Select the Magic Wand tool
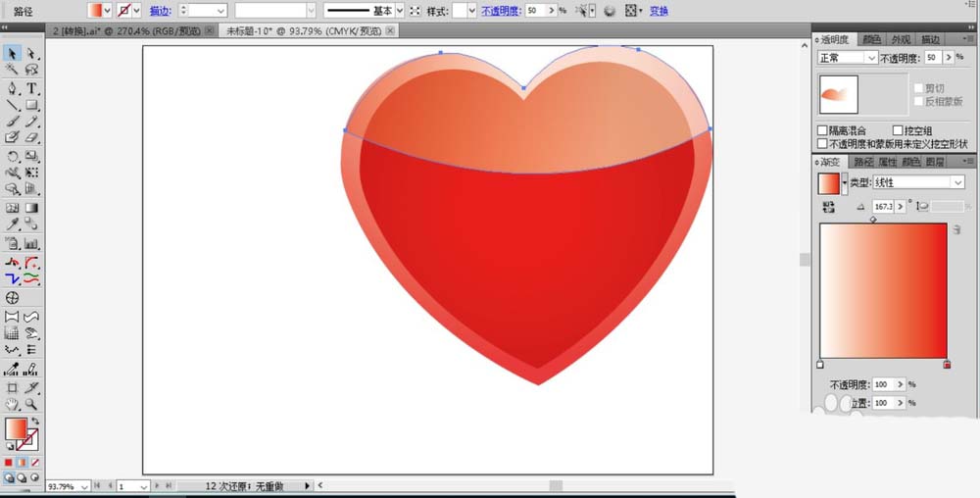 click(x=12, y=70)
